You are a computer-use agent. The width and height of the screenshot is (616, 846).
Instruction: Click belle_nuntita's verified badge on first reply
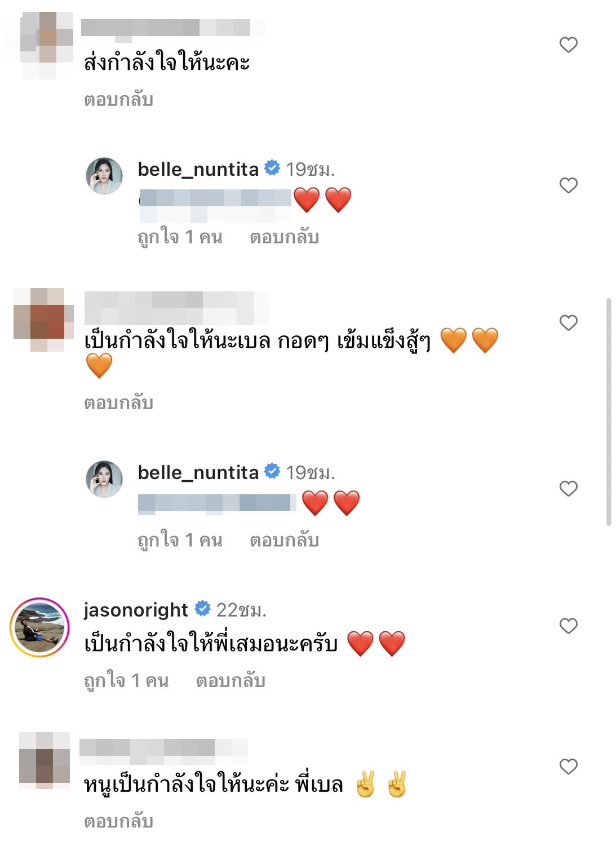coord(272,166)
